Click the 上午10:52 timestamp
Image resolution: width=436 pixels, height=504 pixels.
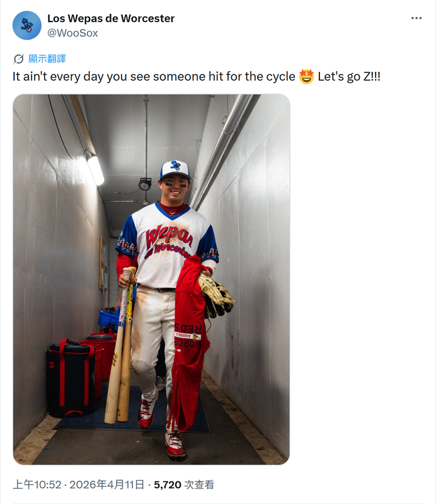pyautogui.click(x=37, y=484)
